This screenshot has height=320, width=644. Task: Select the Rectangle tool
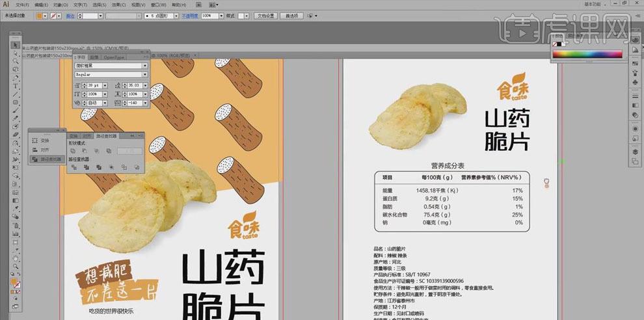coord(16,102)
